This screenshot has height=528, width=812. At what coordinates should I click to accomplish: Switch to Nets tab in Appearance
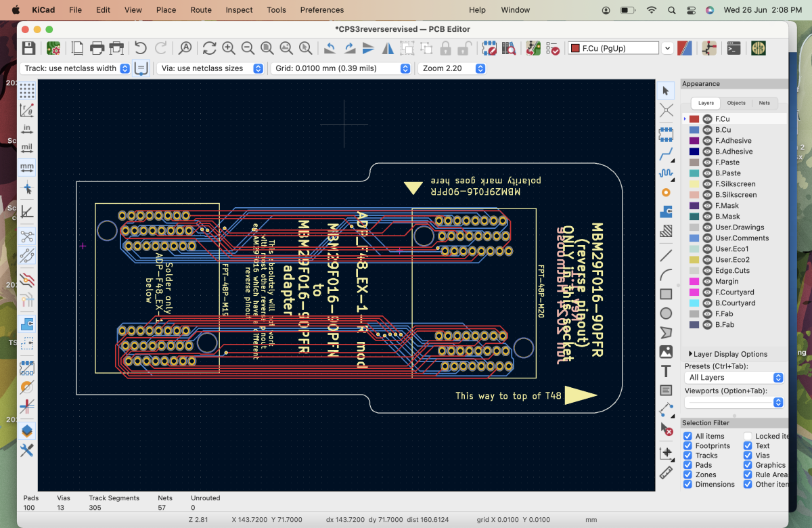tap(765, 103)
